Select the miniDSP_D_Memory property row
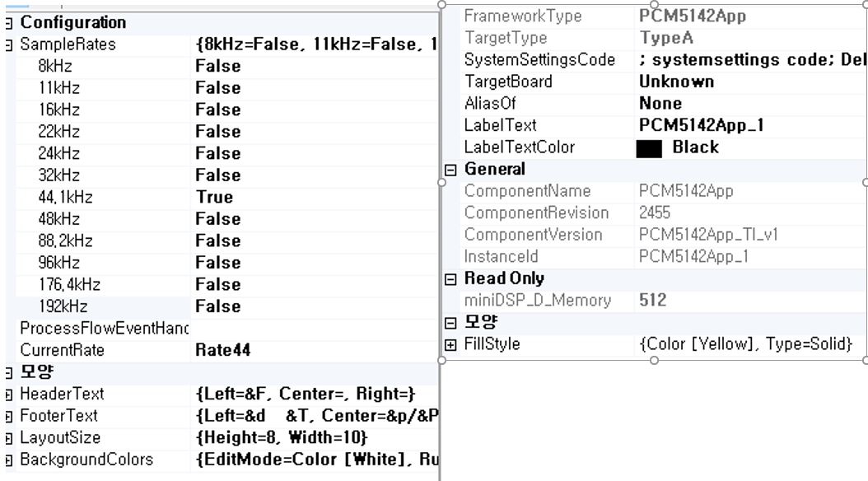This screenshot has height=481, width=868. (x=537, y=301)
